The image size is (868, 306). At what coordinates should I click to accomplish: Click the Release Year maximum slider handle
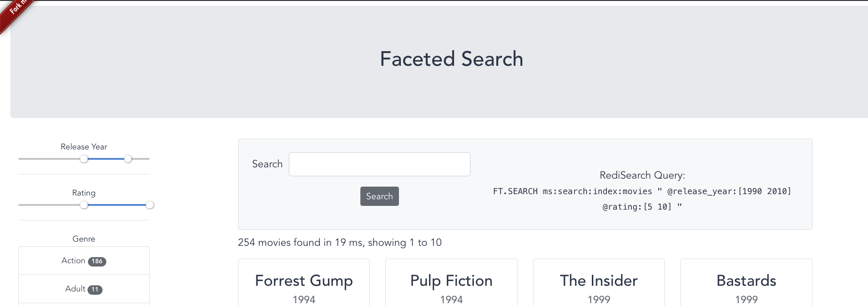coord(128,159)
